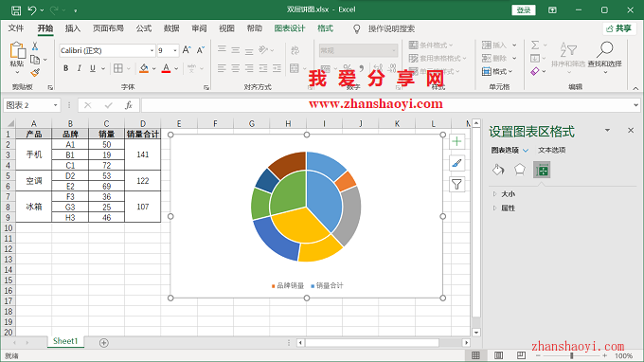The height and width of the screenshot is (362, 644).
Task: Click the zoom in plus button
Action: [604, 355]
